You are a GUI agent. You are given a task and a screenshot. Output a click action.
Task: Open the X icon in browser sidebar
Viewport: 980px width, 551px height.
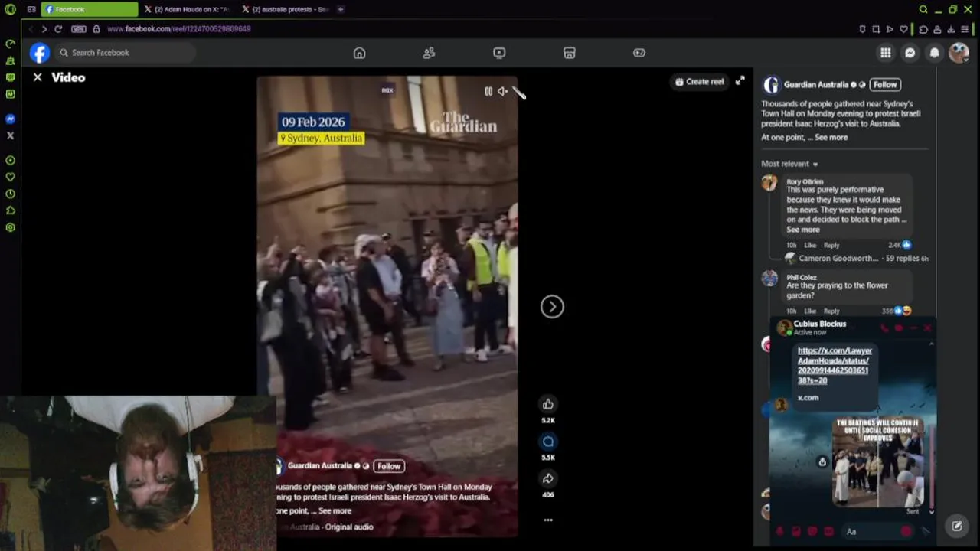(10, 135)
